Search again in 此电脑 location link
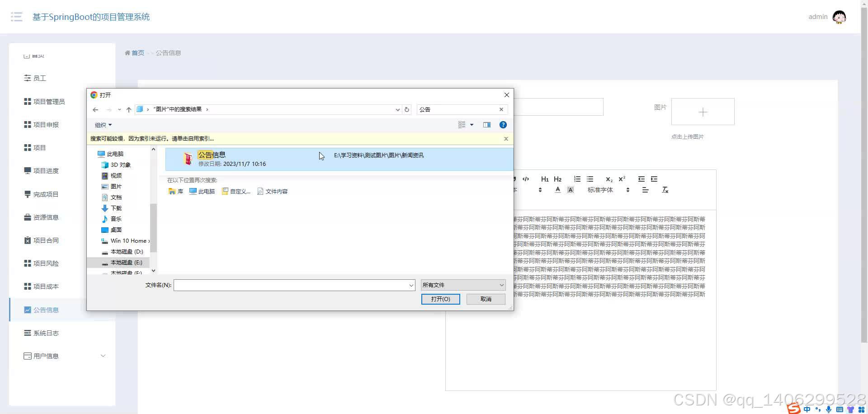Image resolution: width=868 pixels, height=414 pixels. [202, 192]
